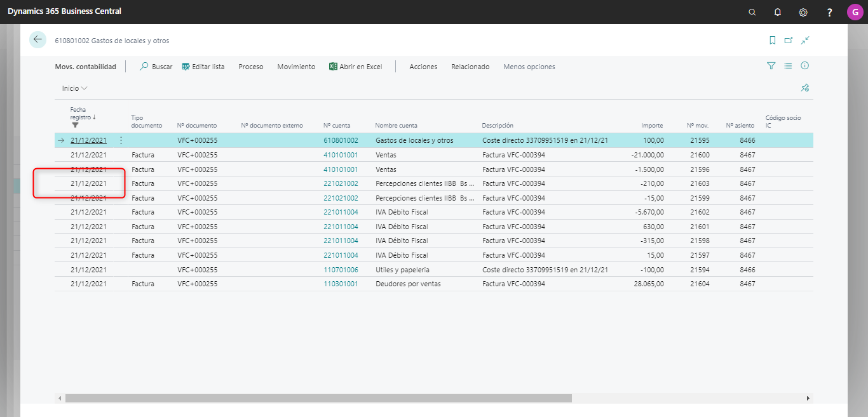Open row options for the first row
Image resolution: width=868 pixels, height=417 pixels.
(121, 140)
